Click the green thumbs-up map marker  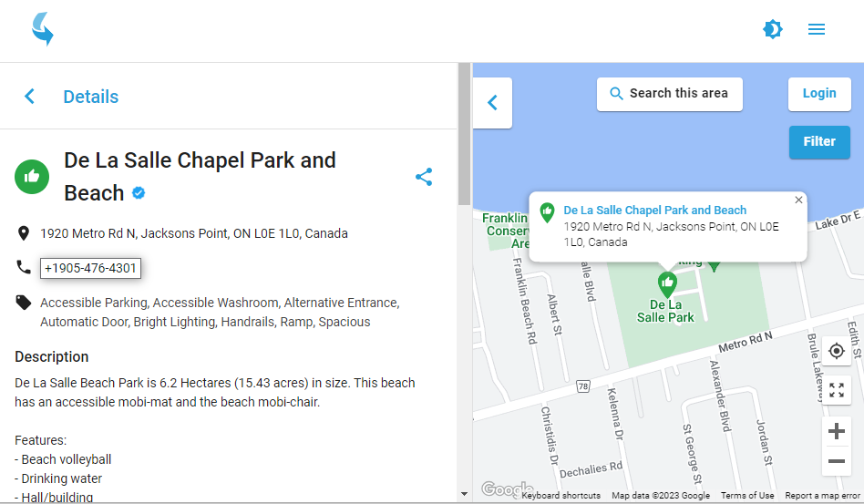667,284
